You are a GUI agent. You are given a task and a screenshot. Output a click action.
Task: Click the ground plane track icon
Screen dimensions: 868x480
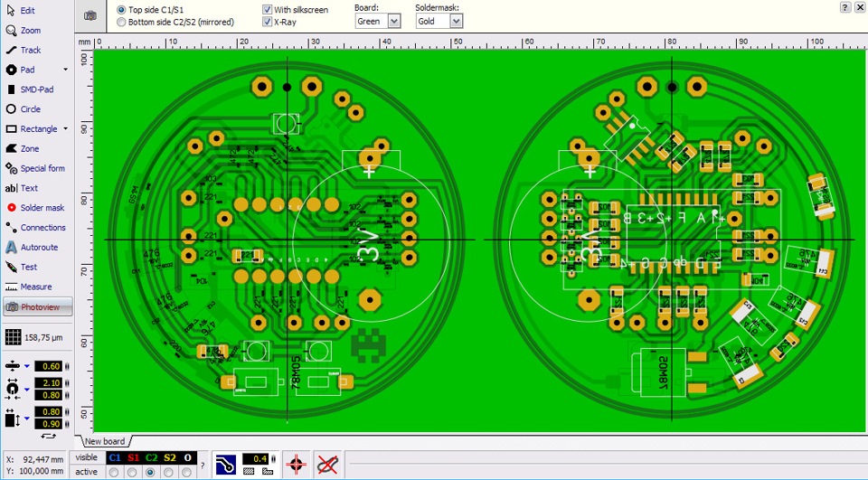(x=225, y=464)
